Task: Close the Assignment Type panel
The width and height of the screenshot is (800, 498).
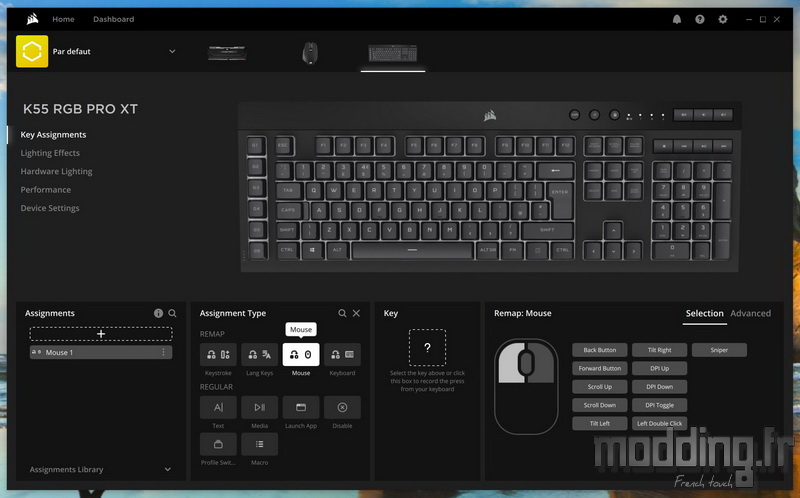Action: point(356,313)
